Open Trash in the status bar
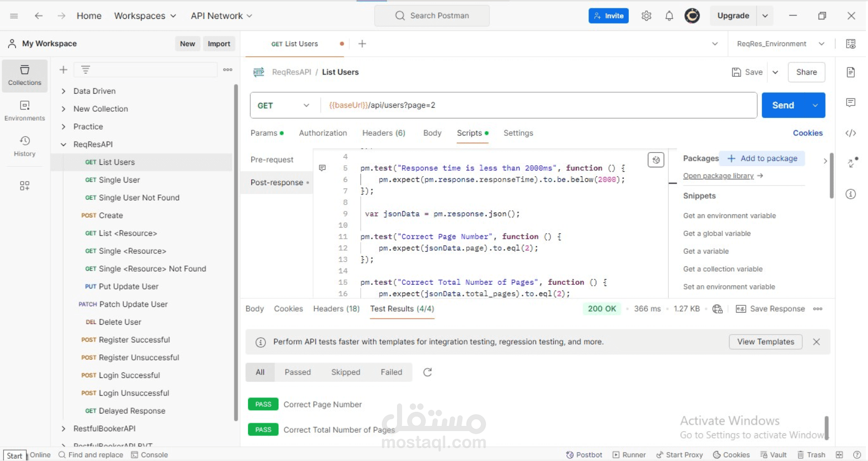 pos(811,455)
